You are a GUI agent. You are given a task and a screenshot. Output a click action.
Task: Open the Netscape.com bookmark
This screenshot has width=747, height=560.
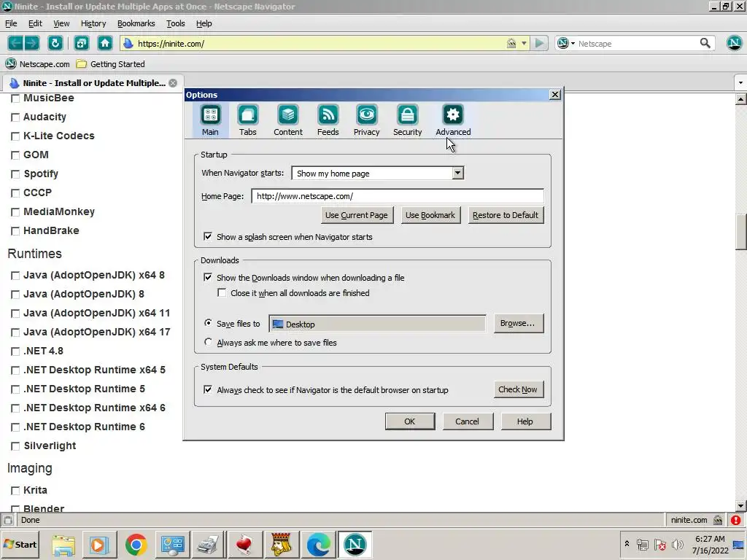pos(38,64)
